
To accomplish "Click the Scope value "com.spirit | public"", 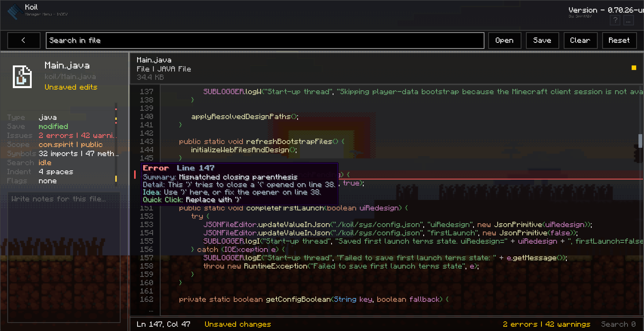I will click(70, 144).
